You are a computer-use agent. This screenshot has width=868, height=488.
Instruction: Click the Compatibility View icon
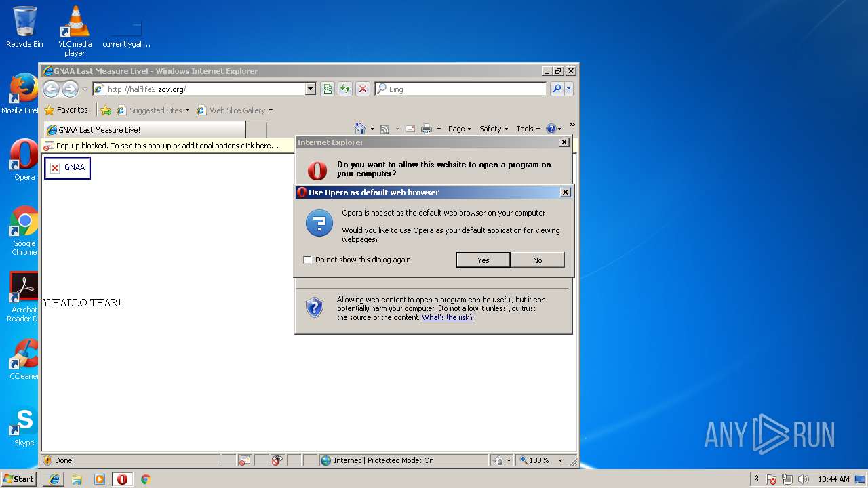328,89
